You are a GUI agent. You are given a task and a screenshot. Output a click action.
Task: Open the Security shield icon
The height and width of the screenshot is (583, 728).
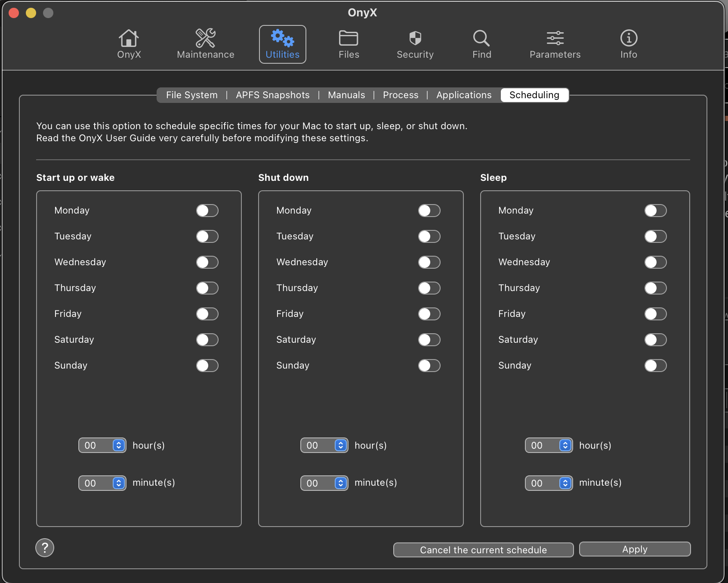point(415,38)
